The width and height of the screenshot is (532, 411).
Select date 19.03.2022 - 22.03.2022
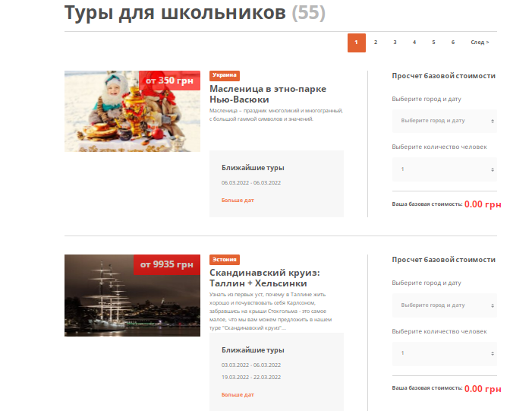251,378
